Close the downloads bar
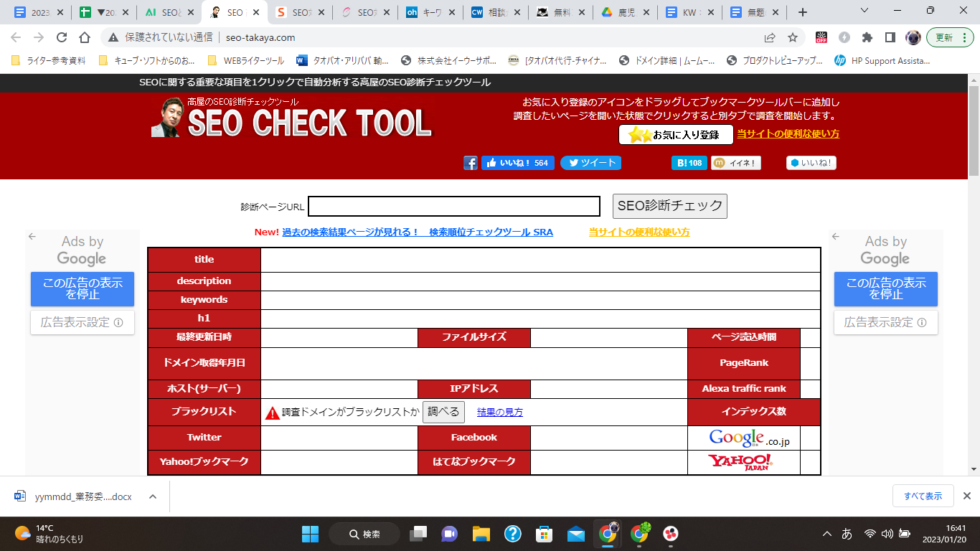This screenshot has width=980, height=551. pos(966,496)
